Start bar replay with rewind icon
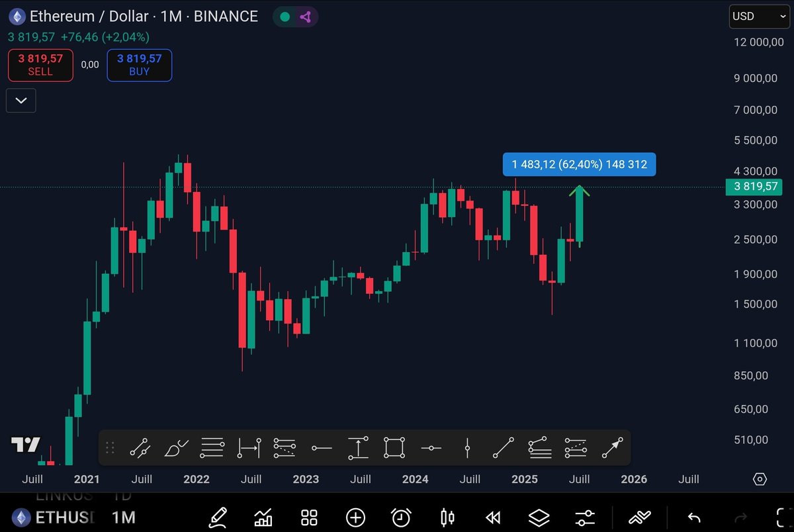Screen dimensions: 794x532 [x=493, y=517]
